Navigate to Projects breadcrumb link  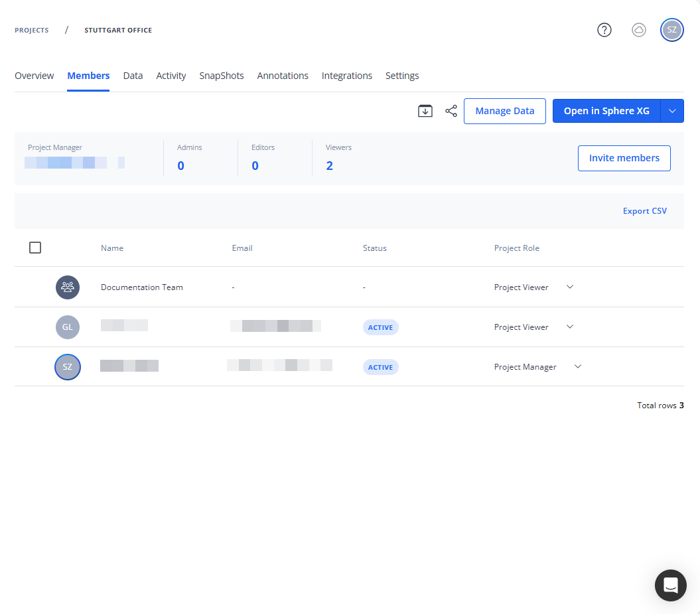click(31, 30)
